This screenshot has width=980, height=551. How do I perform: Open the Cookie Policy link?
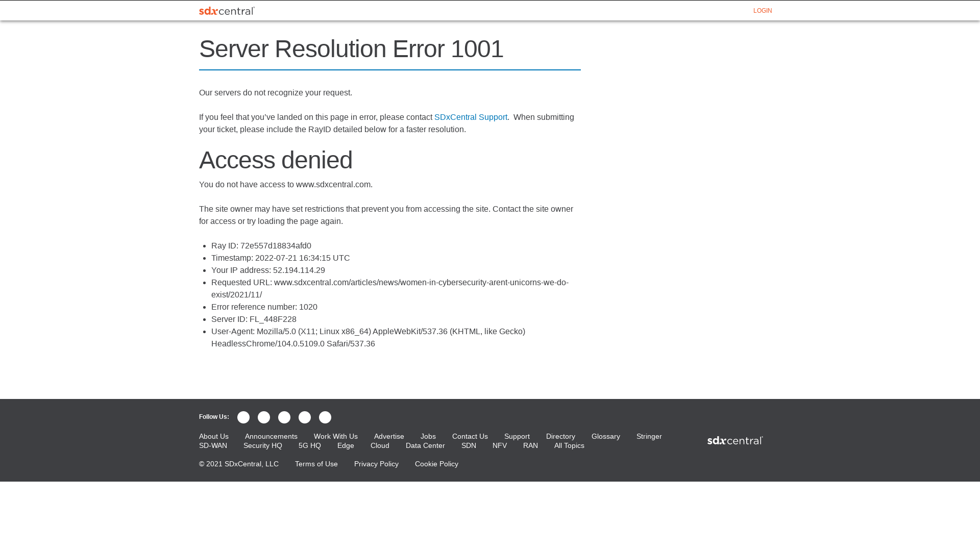[436, 464]
